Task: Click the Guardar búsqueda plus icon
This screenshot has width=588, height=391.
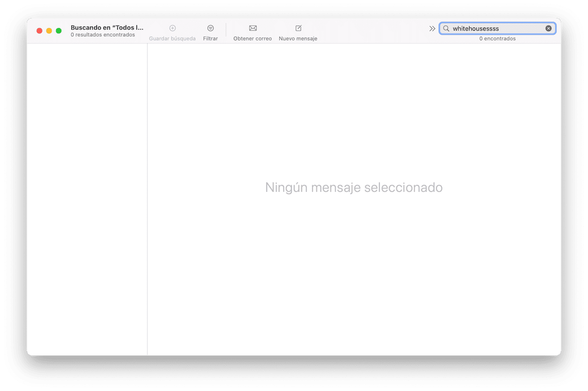Action: pos(173,28)
